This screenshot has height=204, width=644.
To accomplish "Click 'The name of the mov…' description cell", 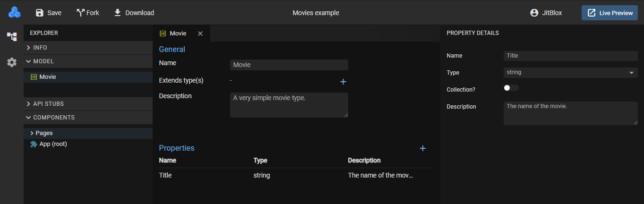I will [380, 175].
